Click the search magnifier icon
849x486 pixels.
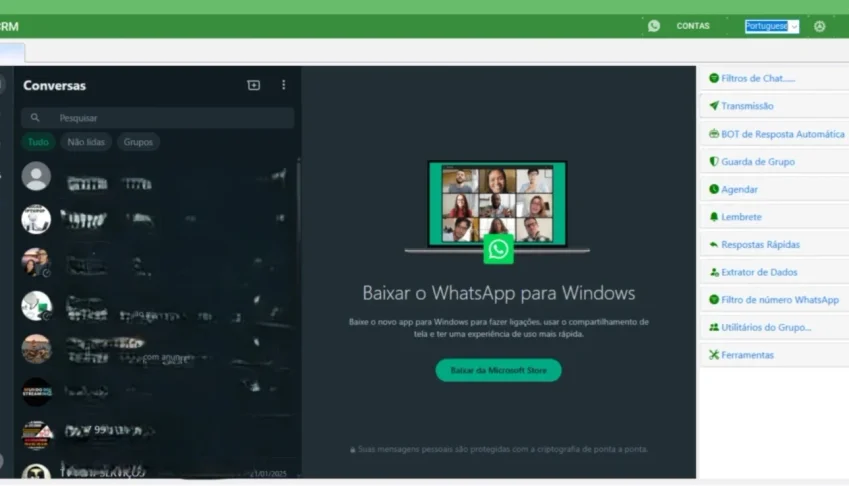pyautogui.click(x=35, y=117)
